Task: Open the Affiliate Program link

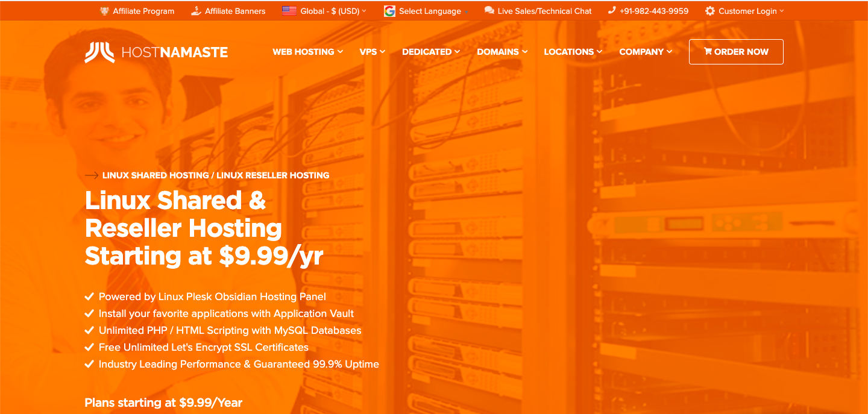Action: click(143, 11)
